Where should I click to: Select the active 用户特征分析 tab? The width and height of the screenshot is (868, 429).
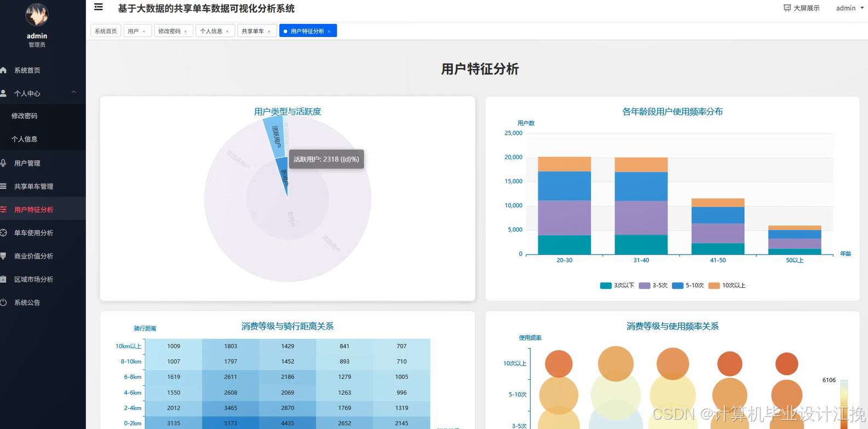click(x=307, y=31)
